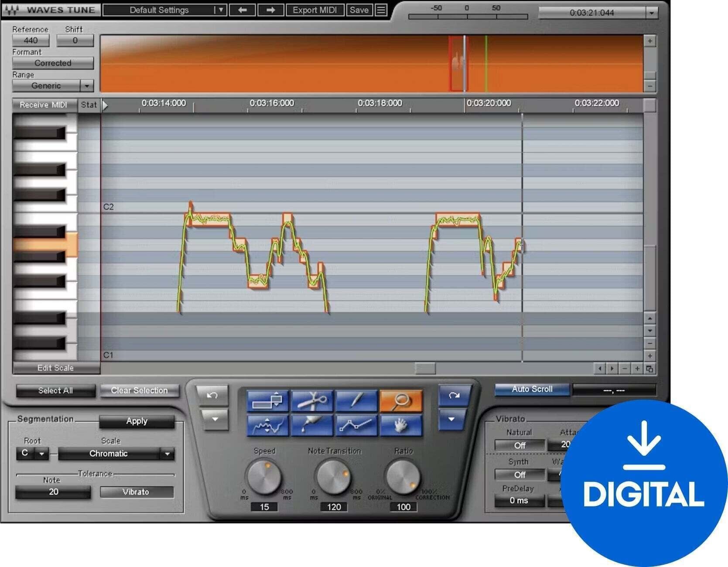Click the Clear Selection button
This screenshot has height=567, width=728.
[139, 391]
